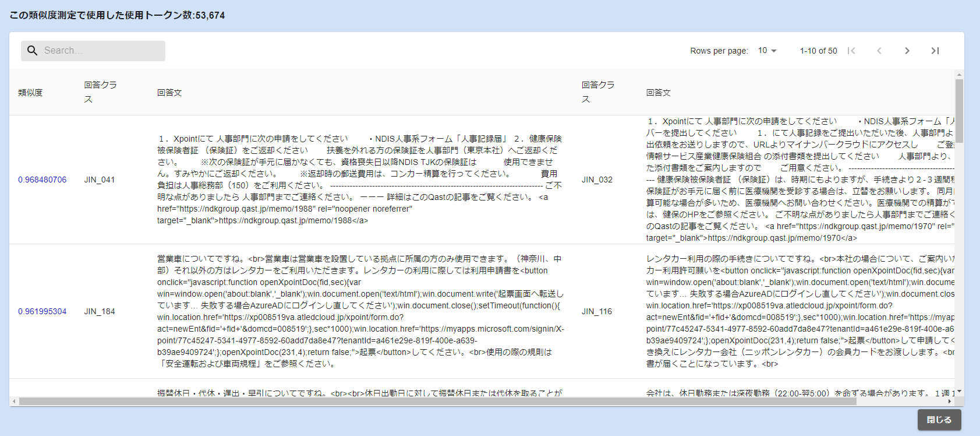Click the vertical scrollbar's up arrow
The image size is (980, 436).
click(x=959, y=75)
